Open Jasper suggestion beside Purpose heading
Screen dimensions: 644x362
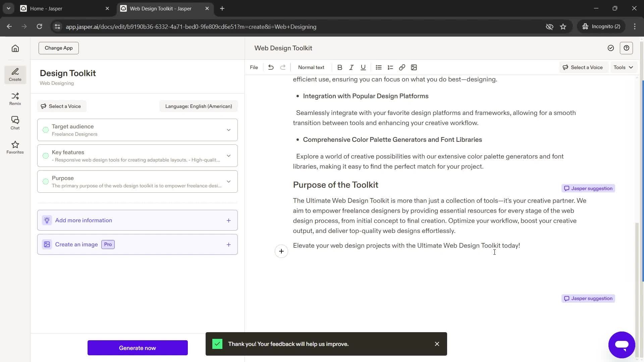(x=588, y=188)
